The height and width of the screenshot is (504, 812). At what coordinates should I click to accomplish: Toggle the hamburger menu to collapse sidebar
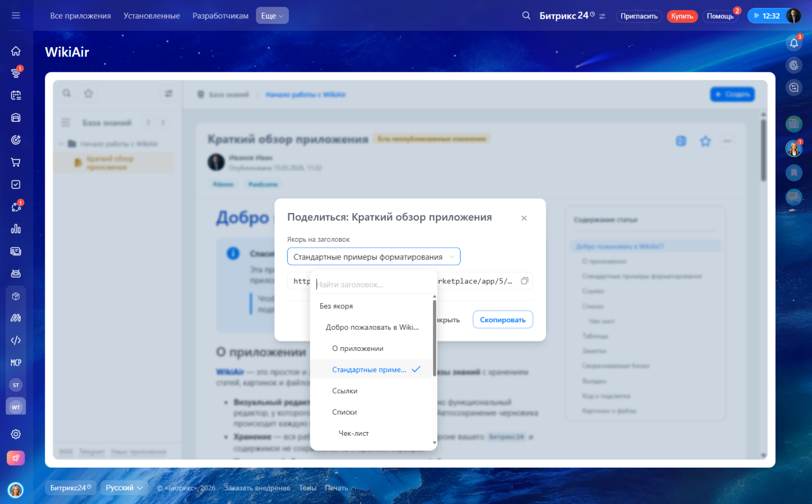(x=16, y=15)
